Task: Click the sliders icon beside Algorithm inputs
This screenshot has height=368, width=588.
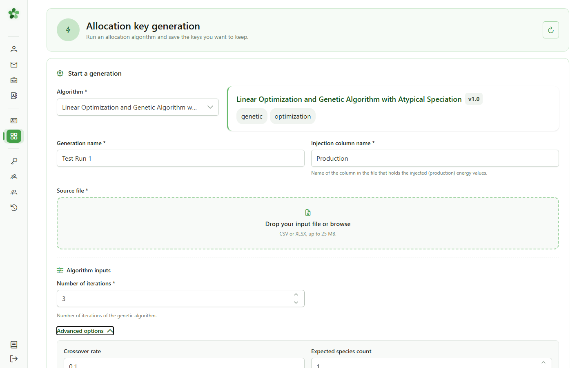Action: (60, 270)
